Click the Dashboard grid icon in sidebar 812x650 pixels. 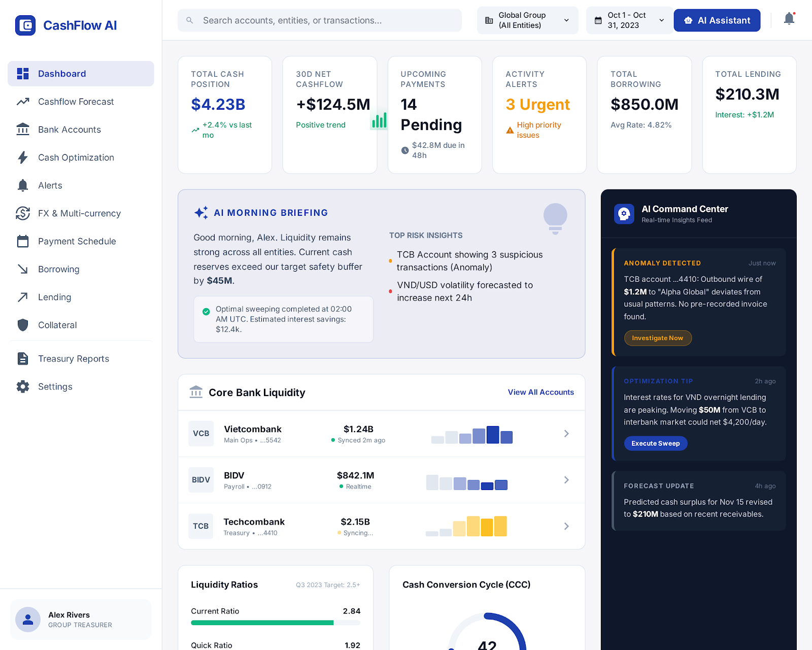(23, 74)
